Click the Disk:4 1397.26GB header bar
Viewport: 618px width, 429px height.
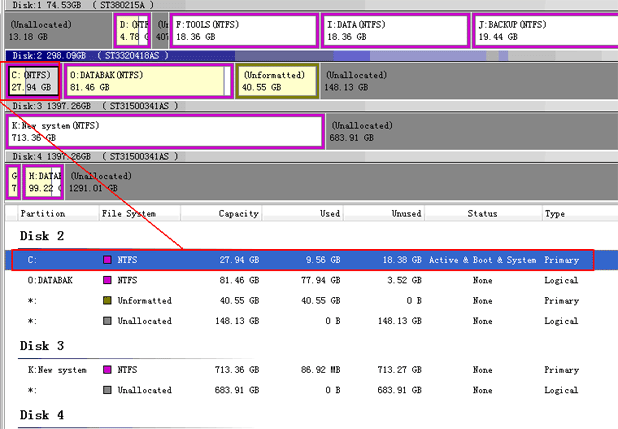[x=311, y=157]
